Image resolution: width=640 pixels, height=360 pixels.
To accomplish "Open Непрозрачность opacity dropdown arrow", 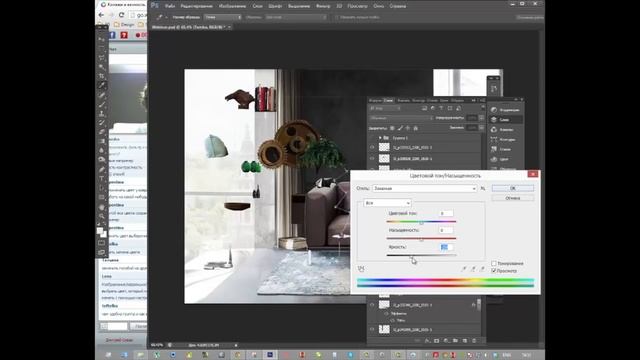I will pyautogui.click(x=482, y=118).
